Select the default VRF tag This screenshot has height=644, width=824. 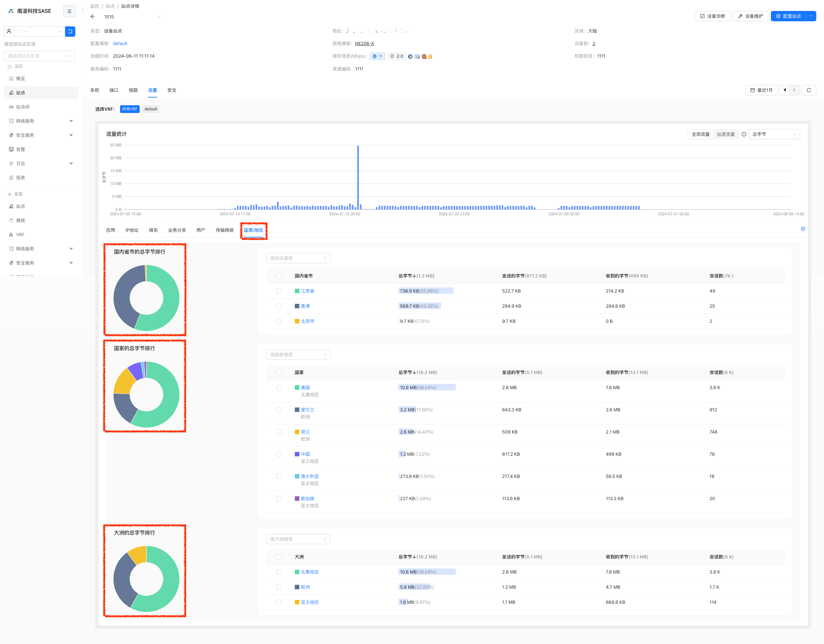[151, 109]
